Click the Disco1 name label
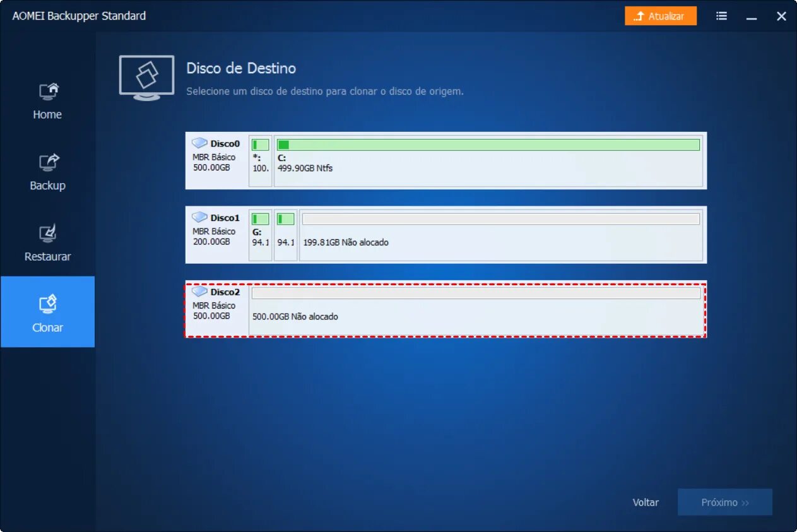 tap(225, 218)
